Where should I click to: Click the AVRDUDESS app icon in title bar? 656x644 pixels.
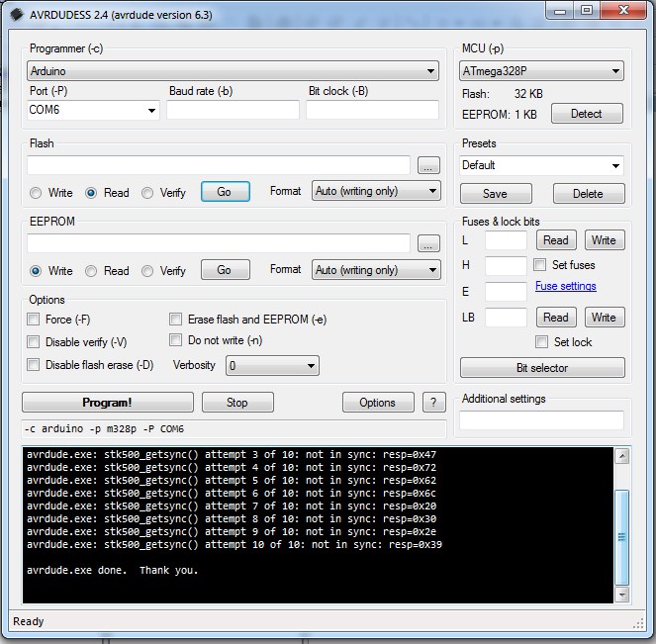coord(17,15)
